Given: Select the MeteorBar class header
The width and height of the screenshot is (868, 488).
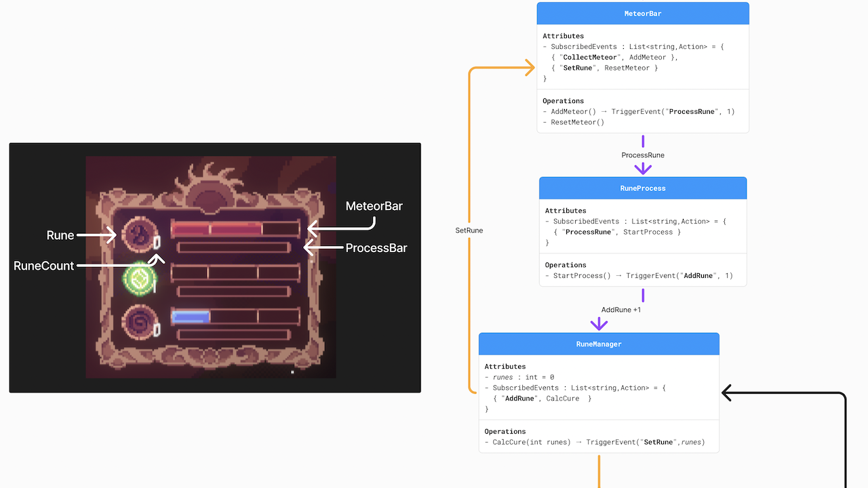Looking at the screenshot, I should point(643,14).
